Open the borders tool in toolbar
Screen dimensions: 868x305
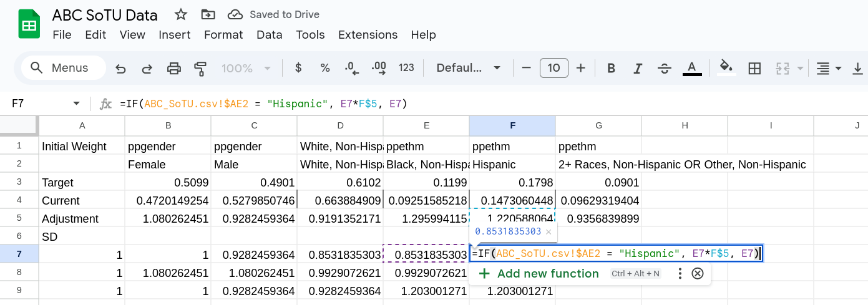click(x=754, y=68)
